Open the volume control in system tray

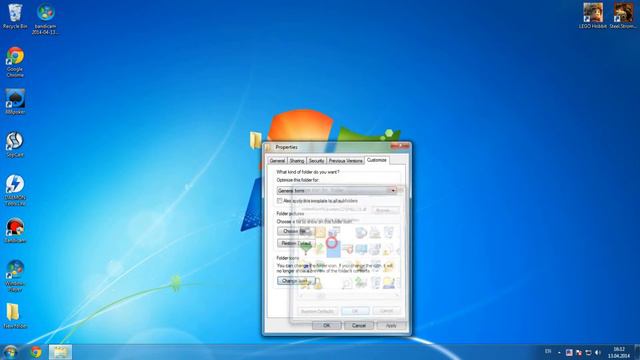pos(598,352)
